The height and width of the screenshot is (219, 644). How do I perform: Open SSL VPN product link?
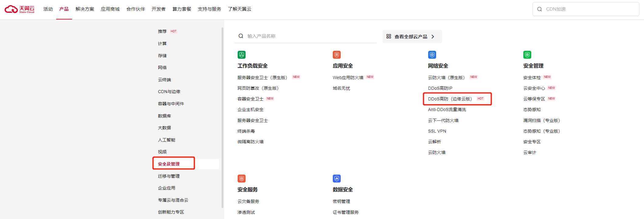click(x=437, y=131)
